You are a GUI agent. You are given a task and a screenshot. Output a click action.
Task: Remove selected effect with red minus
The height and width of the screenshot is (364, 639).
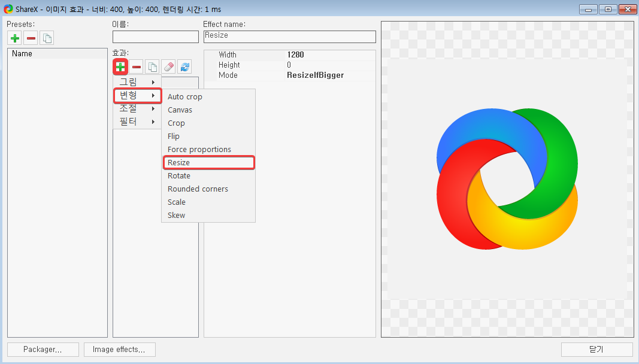pyautogui.click(x=137, y=67)
